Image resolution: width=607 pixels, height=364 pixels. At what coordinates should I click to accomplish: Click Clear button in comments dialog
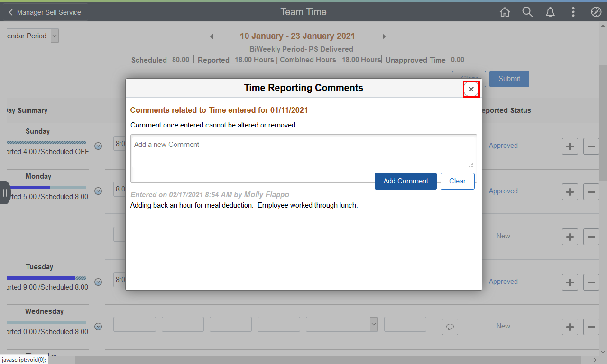(x=457, y=181)
